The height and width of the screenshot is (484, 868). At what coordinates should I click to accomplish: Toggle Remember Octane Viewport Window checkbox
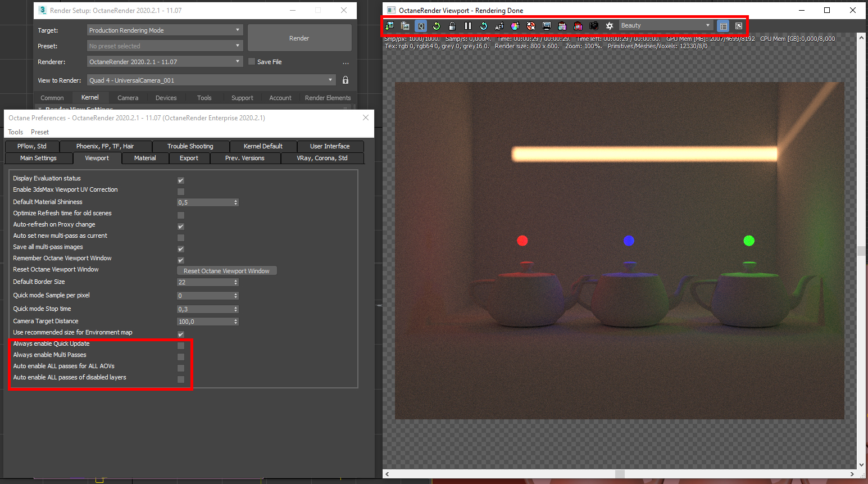(181, 260)
